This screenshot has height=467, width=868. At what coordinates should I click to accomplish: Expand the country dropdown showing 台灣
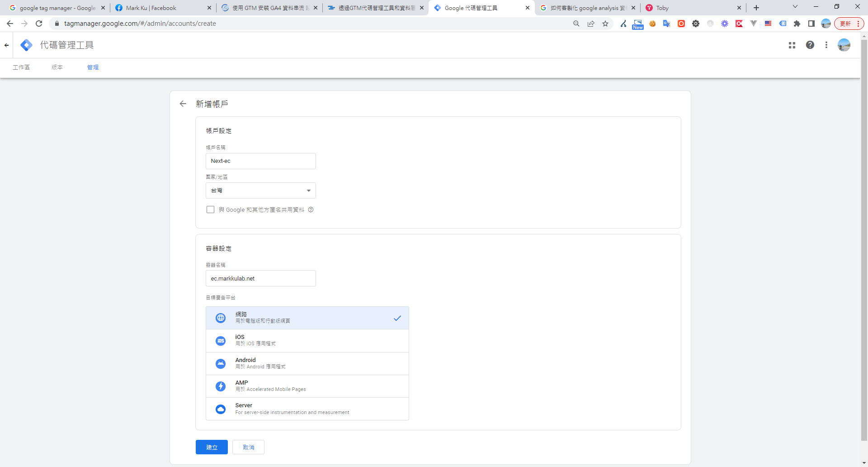click(x=260, y=191)
